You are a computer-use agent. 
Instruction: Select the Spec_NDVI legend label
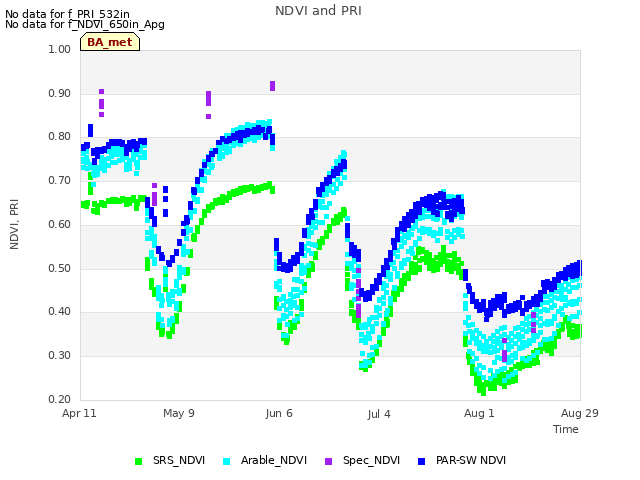[x=371, y=460]
